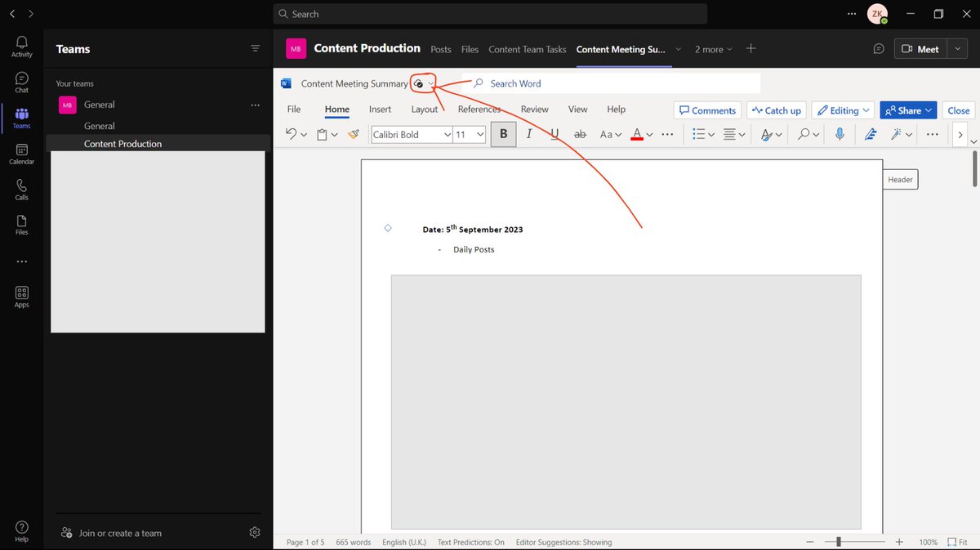Open the ZK profile avatar

[878, 14]
